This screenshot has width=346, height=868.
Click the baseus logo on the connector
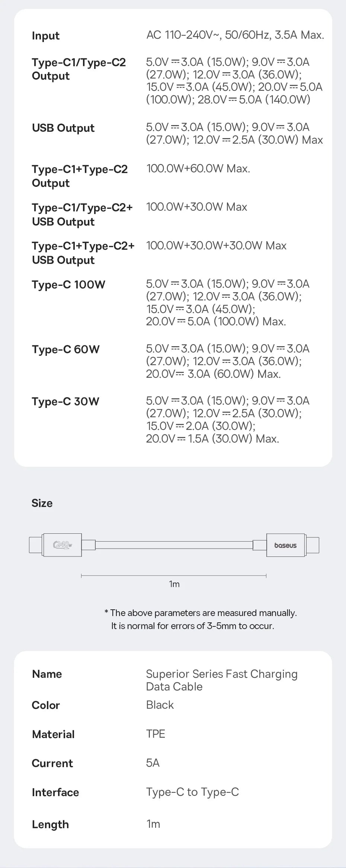285,545
